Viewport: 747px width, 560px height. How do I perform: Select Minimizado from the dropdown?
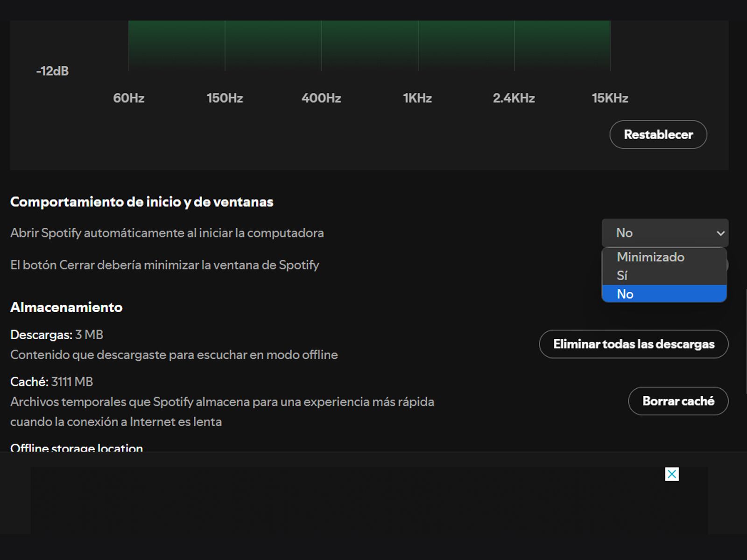click(650, 257)
